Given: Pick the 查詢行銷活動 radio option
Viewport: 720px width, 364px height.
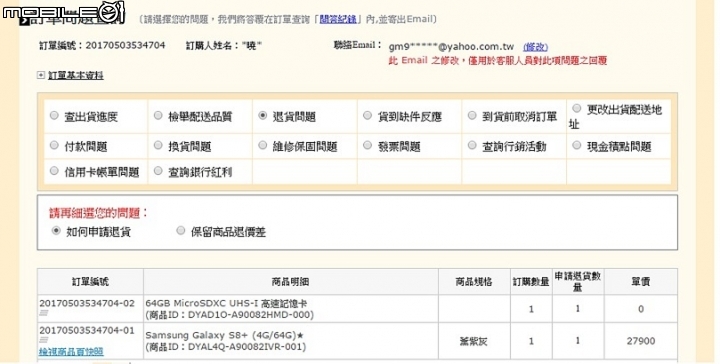Looking at the screenshot, I should (472, 146).
